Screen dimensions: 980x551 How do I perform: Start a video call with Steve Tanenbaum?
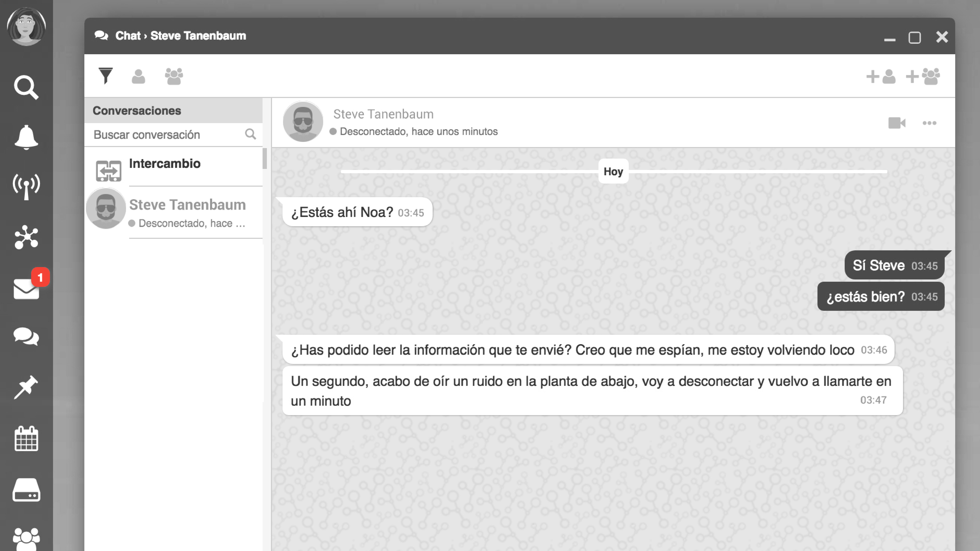897,123
